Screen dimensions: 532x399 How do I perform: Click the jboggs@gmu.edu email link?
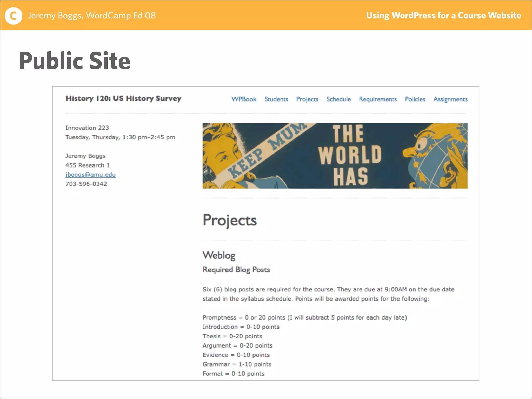90,175
